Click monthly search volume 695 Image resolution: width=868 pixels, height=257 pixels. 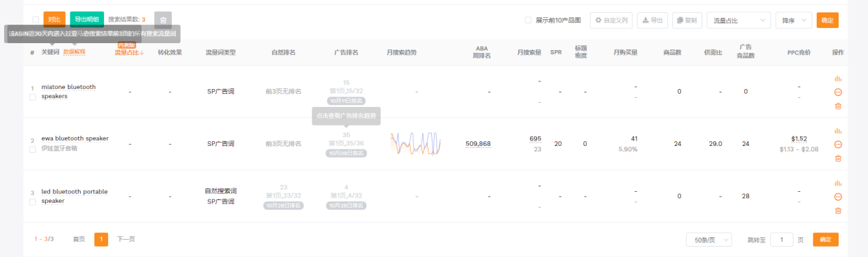[535, 139]
